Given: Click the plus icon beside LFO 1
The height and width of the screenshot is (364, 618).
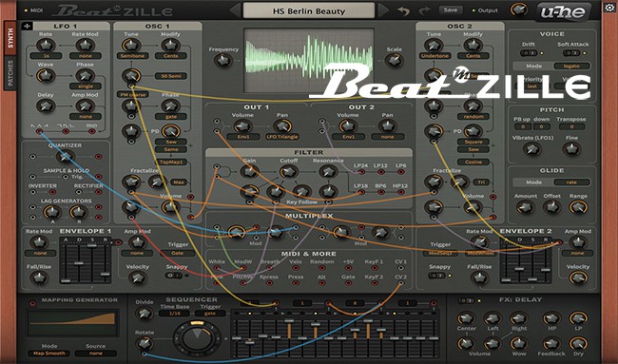Looking at the screenshot, I should pyautogui.click(x=27, y=27).
